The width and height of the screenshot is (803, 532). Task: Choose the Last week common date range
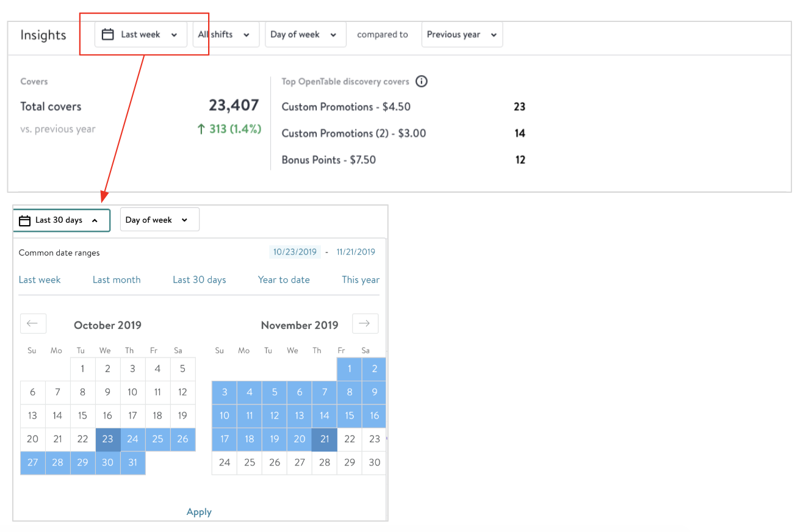click(x=40, y=279)
